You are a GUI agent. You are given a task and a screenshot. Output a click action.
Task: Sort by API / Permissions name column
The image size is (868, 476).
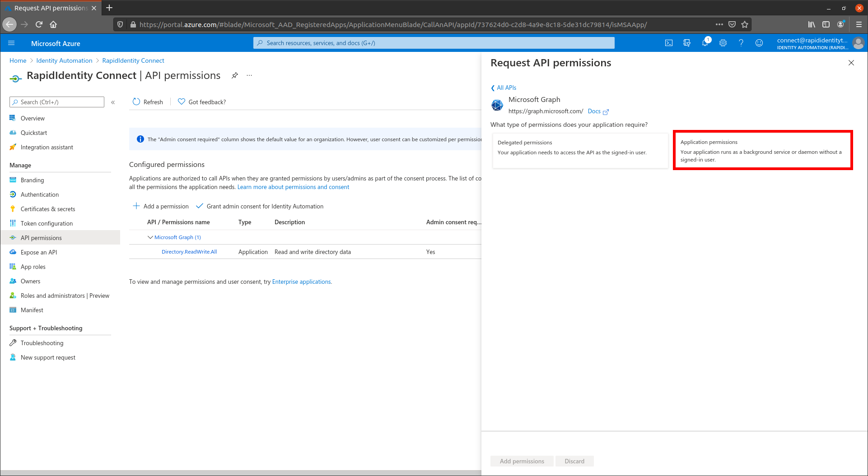tap(178, 222)
